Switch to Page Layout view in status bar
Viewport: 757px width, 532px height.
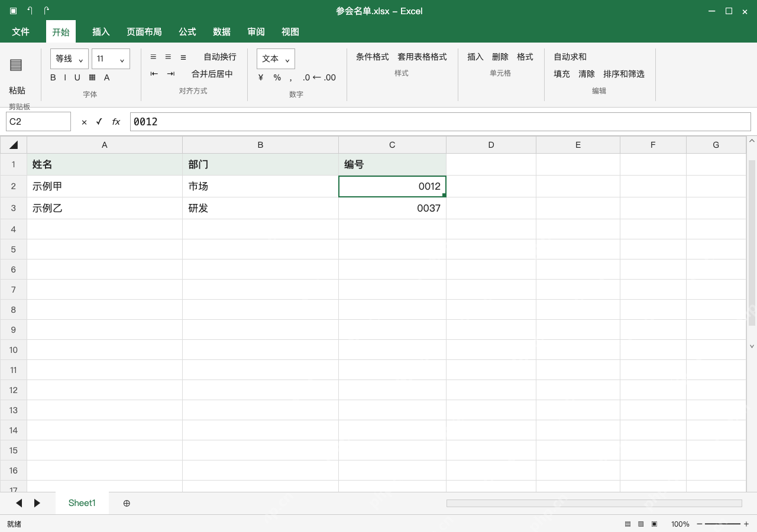coord(640,524)
